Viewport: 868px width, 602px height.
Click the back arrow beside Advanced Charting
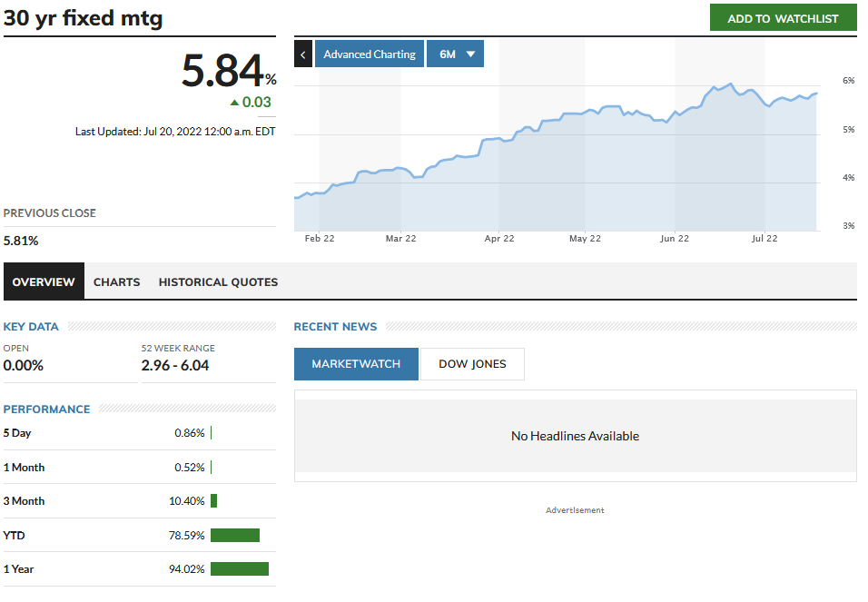pos(303,54)
